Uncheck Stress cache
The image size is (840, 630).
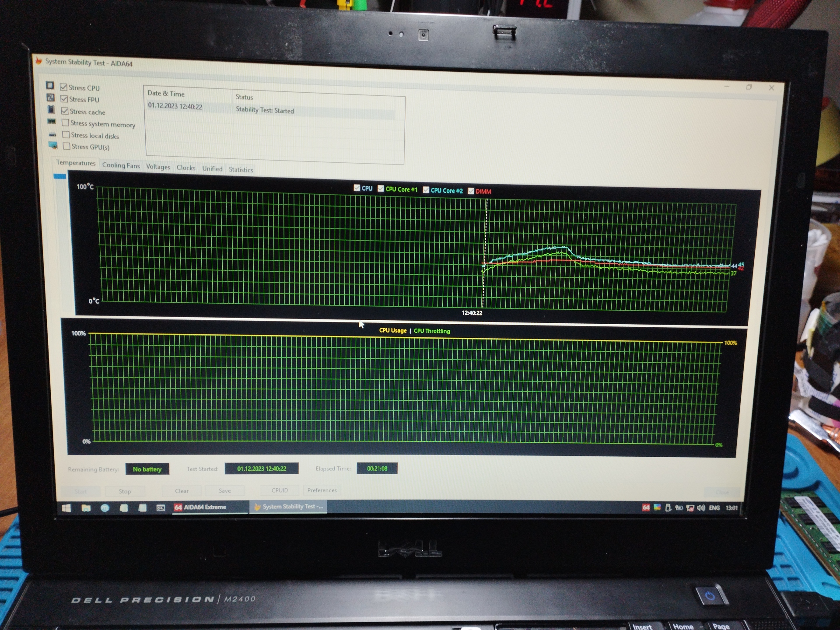point(65,111)
